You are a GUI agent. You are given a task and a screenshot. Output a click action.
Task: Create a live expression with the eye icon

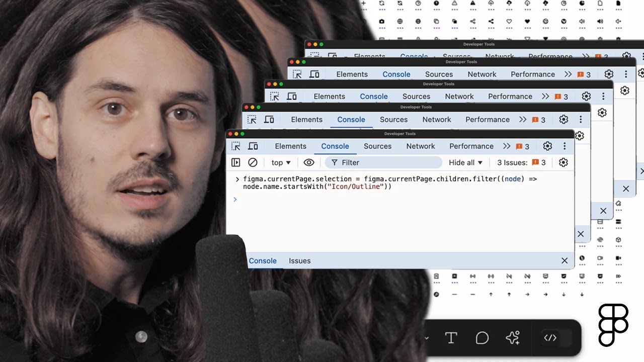tap(309, 162)
